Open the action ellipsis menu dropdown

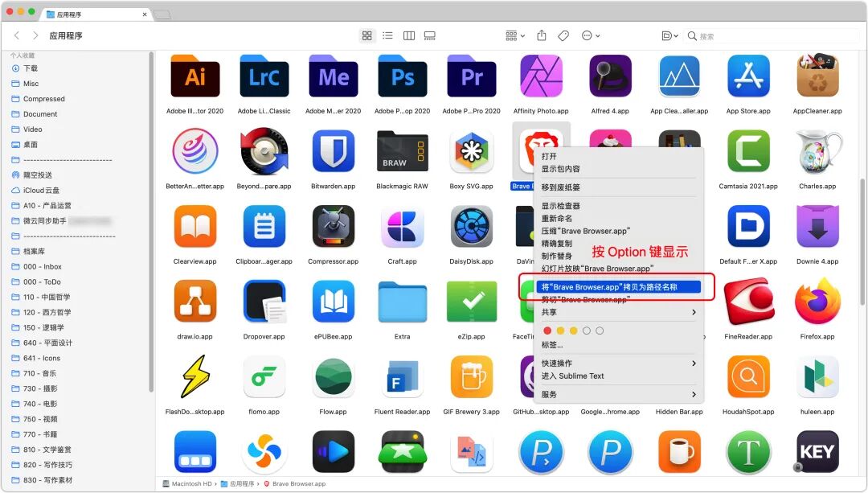click(591, 35)
